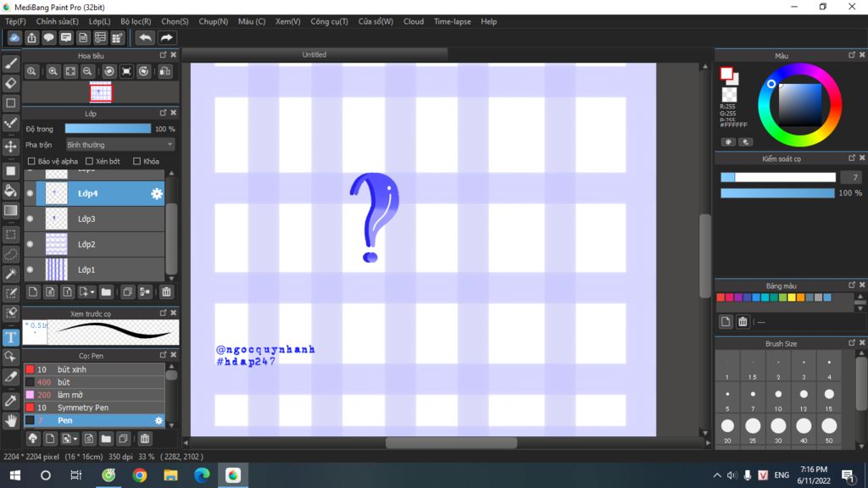The height and width of the screenshot is (488, 868).
Task: Open the Bộ lọc(R) menu
Action: [x=136, y=21]
